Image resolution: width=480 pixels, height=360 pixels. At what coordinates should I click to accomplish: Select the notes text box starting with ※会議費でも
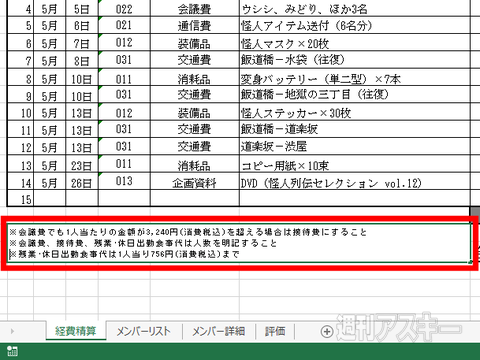pos(239,243)
